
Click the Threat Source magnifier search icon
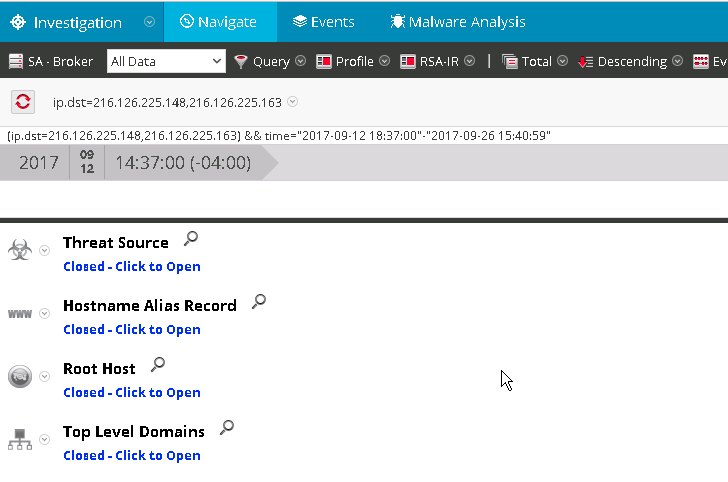190,239
